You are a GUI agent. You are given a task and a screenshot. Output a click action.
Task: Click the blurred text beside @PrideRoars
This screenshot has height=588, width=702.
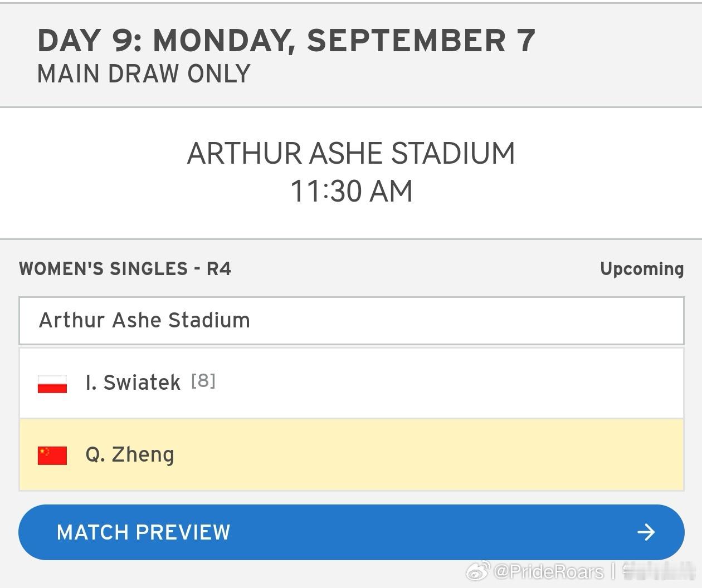[658, 571]
